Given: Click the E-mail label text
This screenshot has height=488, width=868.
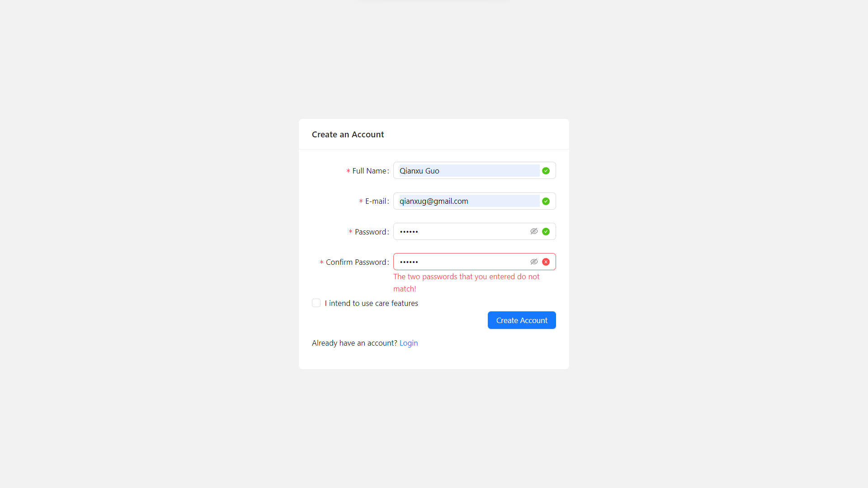Looking at the screenshot, I should coord(375,201).
